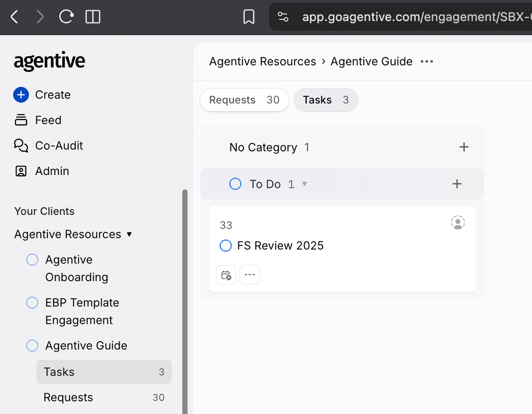Collapse the To Do group arrow

coord(305,184)
